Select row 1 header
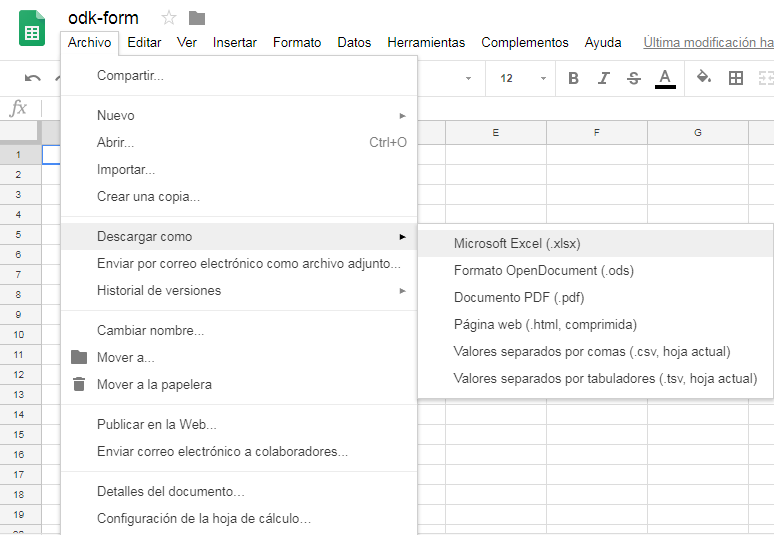This screenshot has width=774, height=535. point(19,154)
